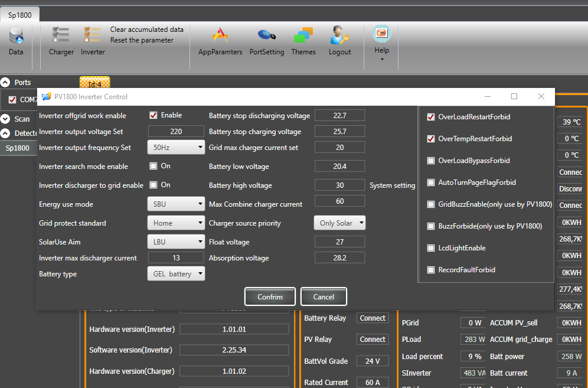This screenshot has height=388, width=588.
Task: Switch to the Sp1800 tab
Action: [20, 15]
